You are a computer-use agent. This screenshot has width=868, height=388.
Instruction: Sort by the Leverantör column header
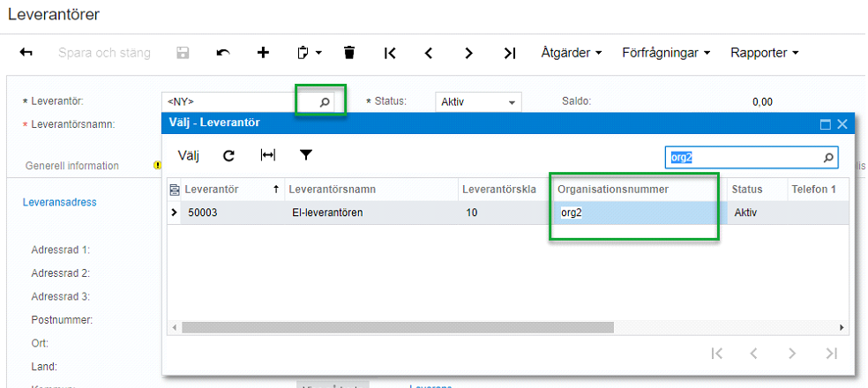coord(233,190)
